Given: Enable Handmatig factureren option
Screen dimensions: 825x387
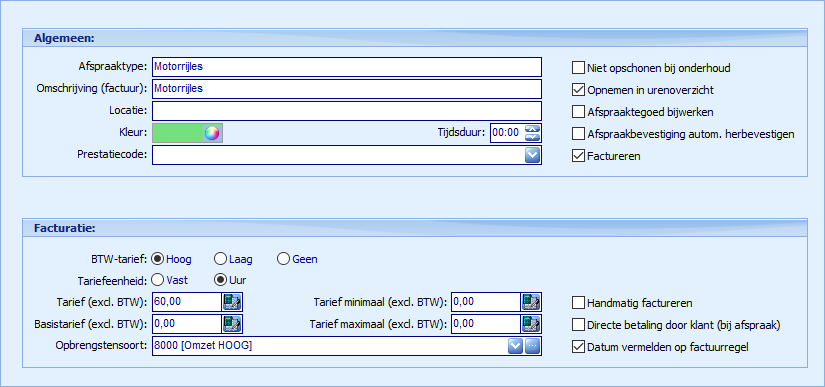Looking at the screenshot, I should point(578,303).
